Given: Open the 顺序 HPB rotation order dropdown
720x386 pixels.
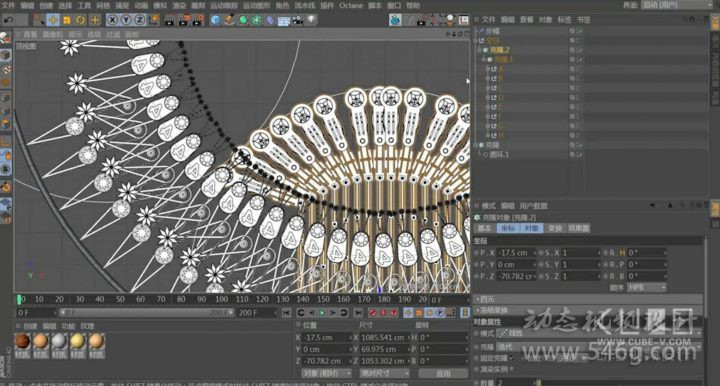Looking at the screenshot, I should 647,288.
